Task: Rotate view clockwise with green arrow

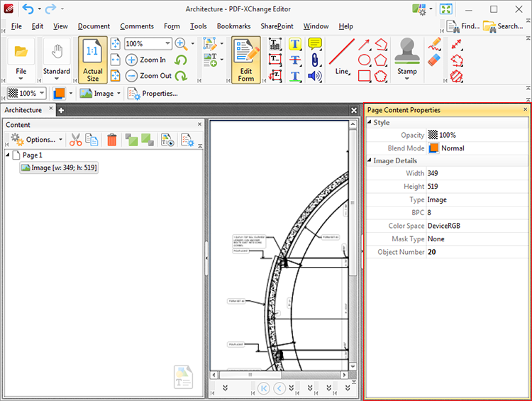Action: 182,76
